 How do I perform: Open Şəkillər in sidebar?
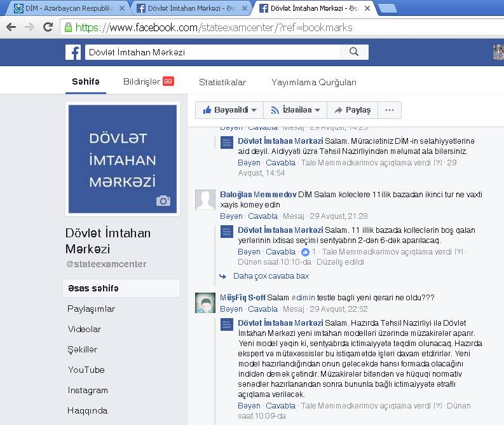[x=82, y=350]
